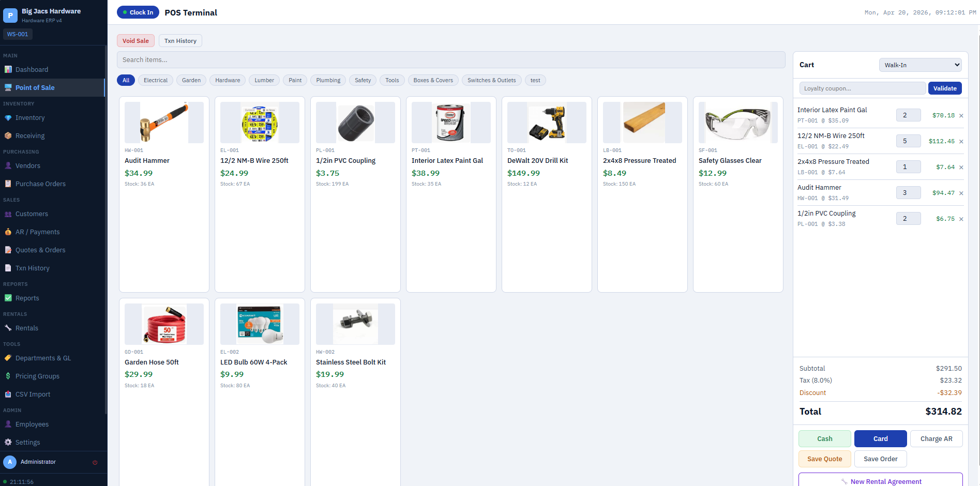The height and width of the screenshot is (486, 980).
Task: Remove Interior Latex Paint Gal from cart
Action: pos(961,116)
